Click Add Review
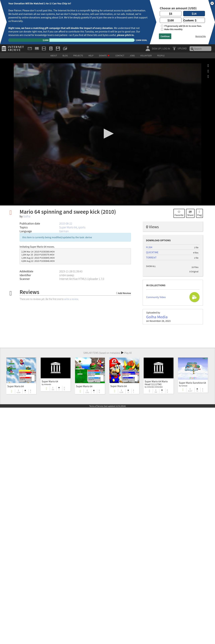Image resolution: width=215 pixels, height=644 pixels. click(123, 293)
